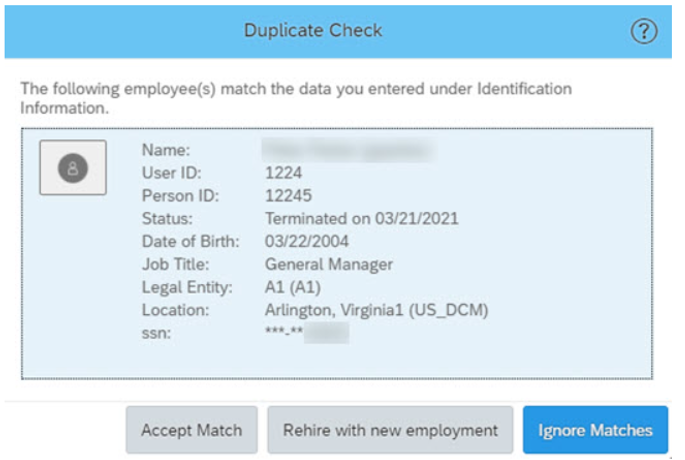Image resolution: width=685 pixels, height=460 pixels.
Task: Click the matching employees instruction text
Action: [296, 98]
